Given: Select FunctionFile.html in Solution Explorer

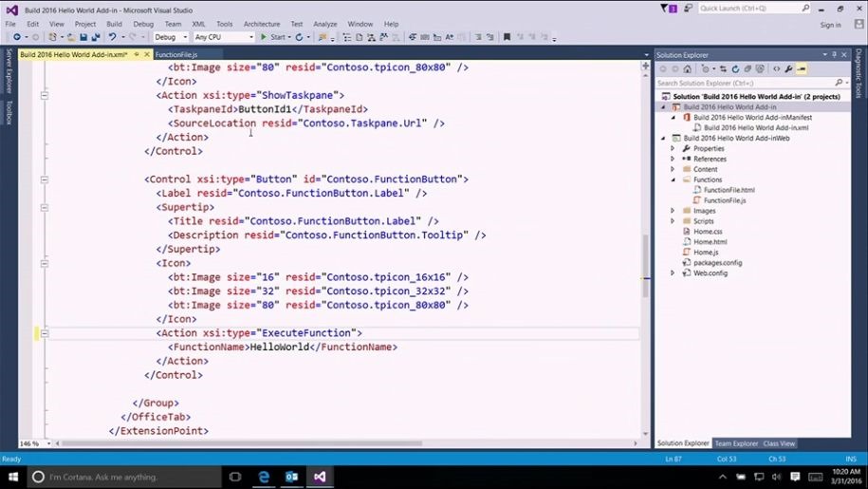Looking at the screenshot, I should pyautogui.click(x=729, y=190).
